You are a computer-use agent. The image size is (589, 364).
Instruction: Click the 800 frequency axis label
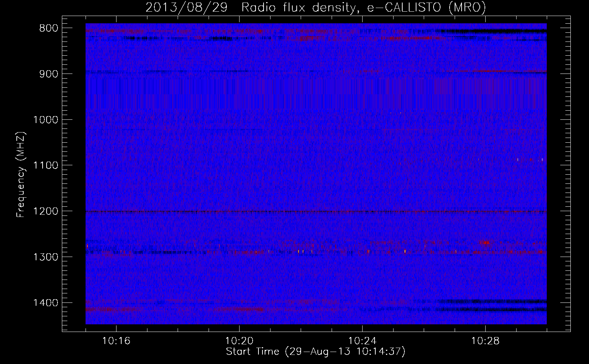point(48,28)
